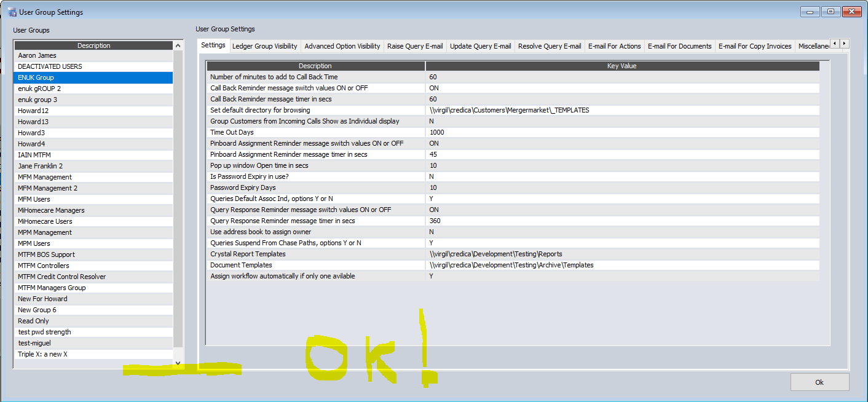The width and height of the screenshot is (868, 402).
Task: Click the Key Value column header
Action: 621,66
